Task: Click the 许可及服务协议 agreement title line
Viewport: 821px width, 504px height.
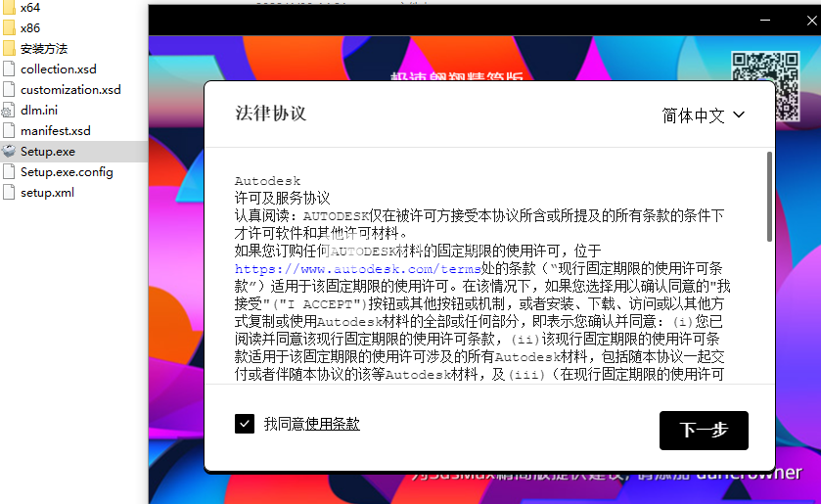Action: [x=282, y=199]
